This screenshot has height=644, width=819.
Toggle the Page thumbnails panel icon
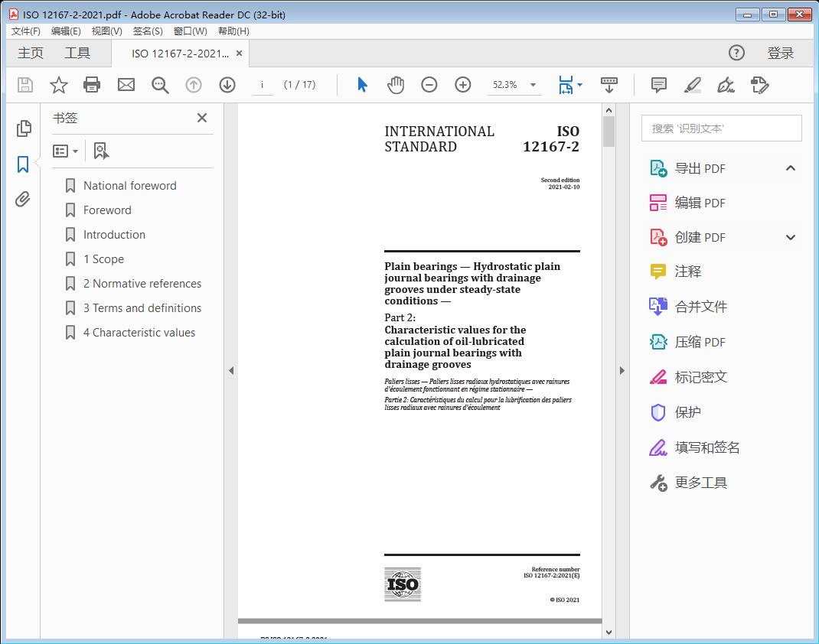pyautogui.click(x=23, y=128)
